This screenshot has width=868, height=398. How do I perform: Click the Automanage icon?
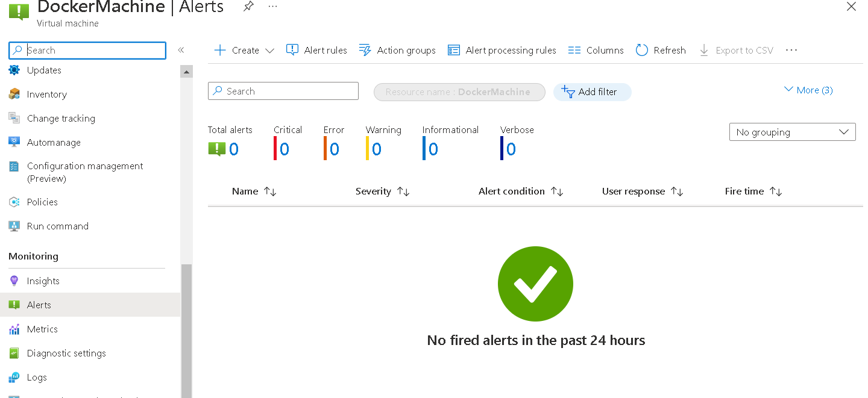click(14, 142)
